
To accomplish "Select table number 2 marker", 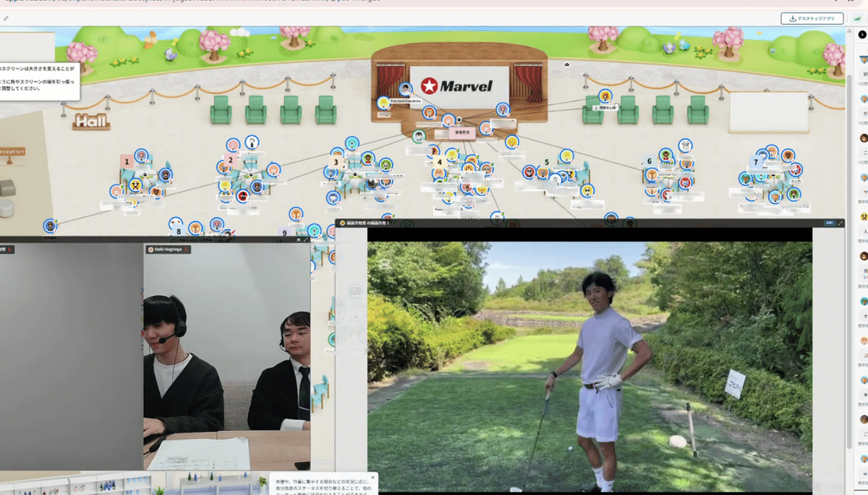I will (x=230, y=160).
